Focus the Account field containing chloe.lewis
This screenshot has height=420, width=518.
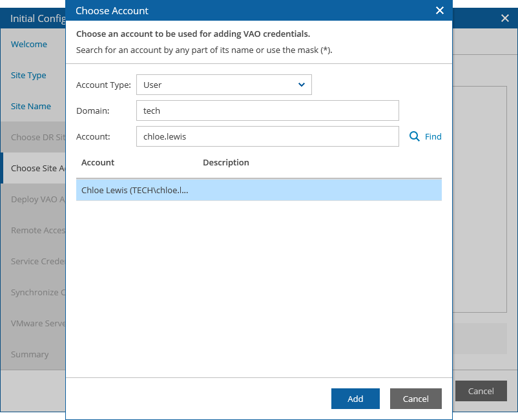(x=267, y=136)
